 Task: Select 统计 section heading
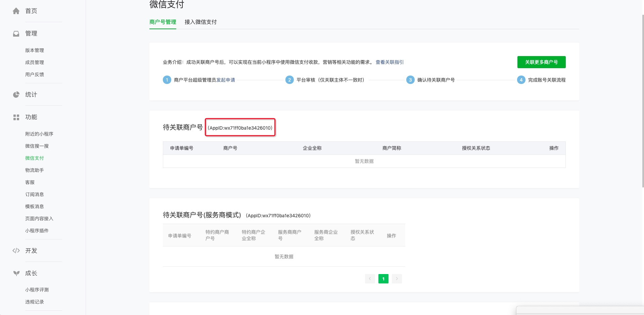click(31, 95)
